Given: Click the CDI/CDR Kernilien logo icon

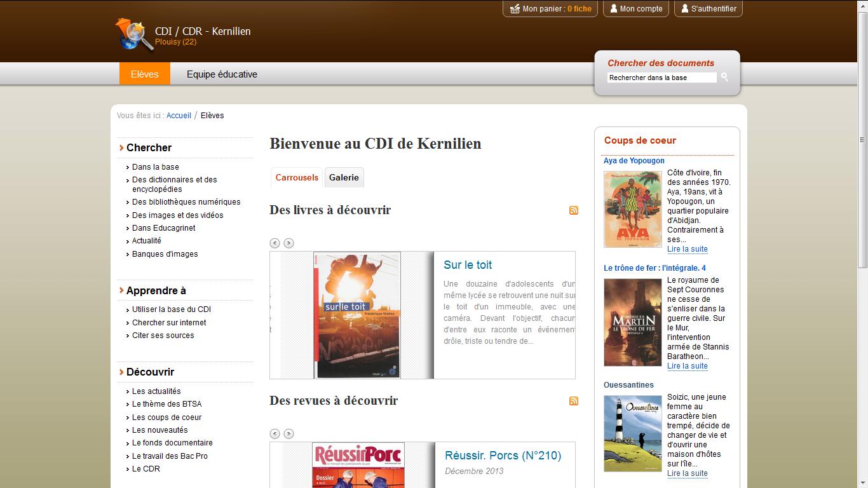Looking at the screenshot, I should coord(134,34).
